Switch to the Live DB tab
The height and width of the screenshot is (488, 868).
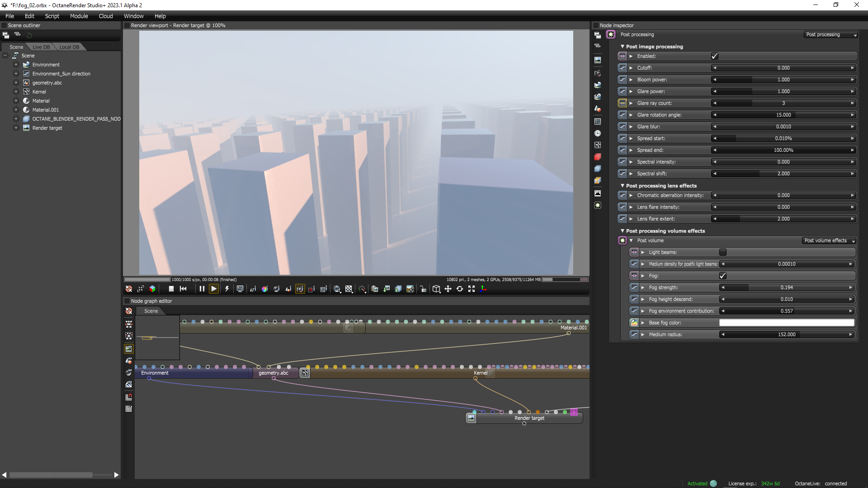(41, 47)
